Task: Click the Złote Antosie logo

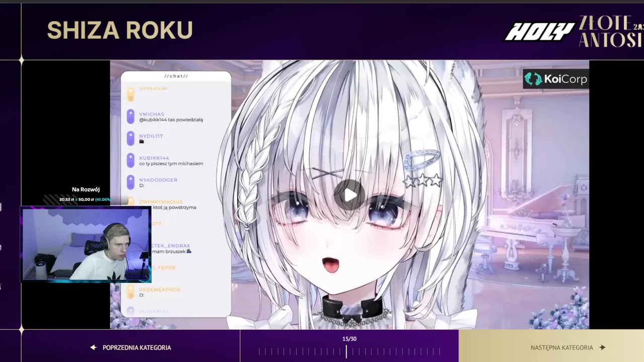Action: (611, 31)
